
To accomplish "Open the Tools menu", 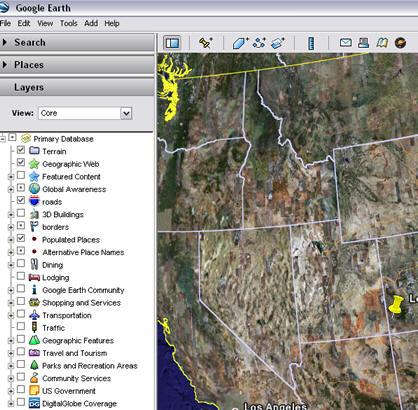I will 69,23.
